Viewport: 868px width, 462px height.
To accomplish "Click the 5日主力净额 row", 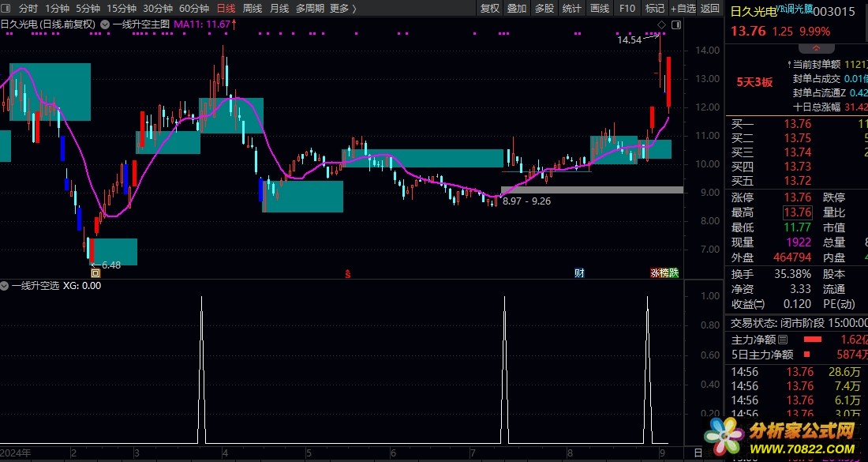I will point(797,355).
